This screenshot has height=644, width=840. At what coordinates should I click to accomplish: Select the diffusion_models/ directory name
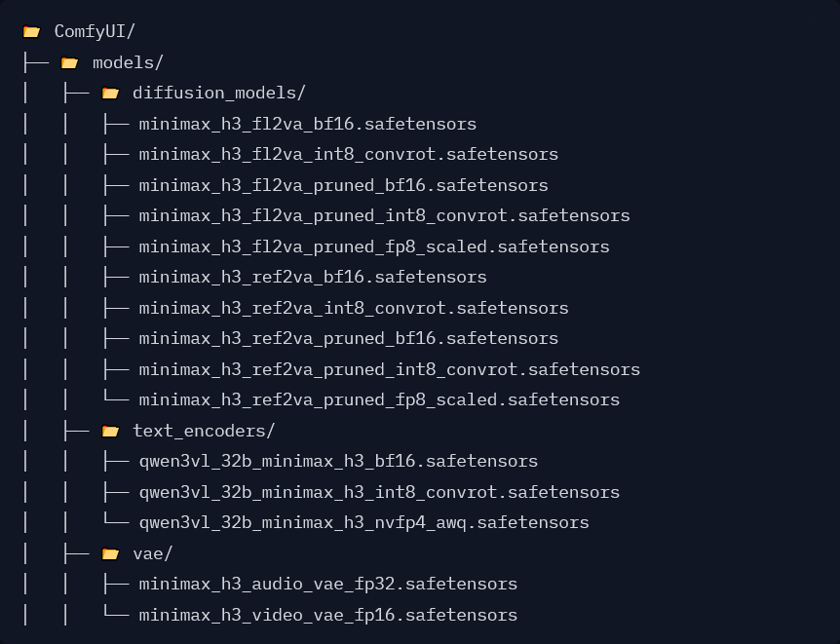click(x=219, y=94)
